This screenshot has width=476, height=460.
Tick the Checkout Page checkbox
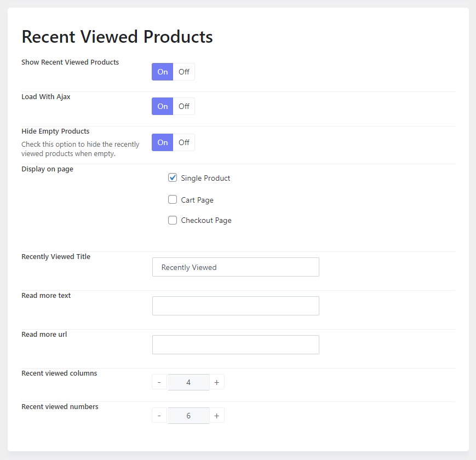pyautogui.click(x=173, y=220)
